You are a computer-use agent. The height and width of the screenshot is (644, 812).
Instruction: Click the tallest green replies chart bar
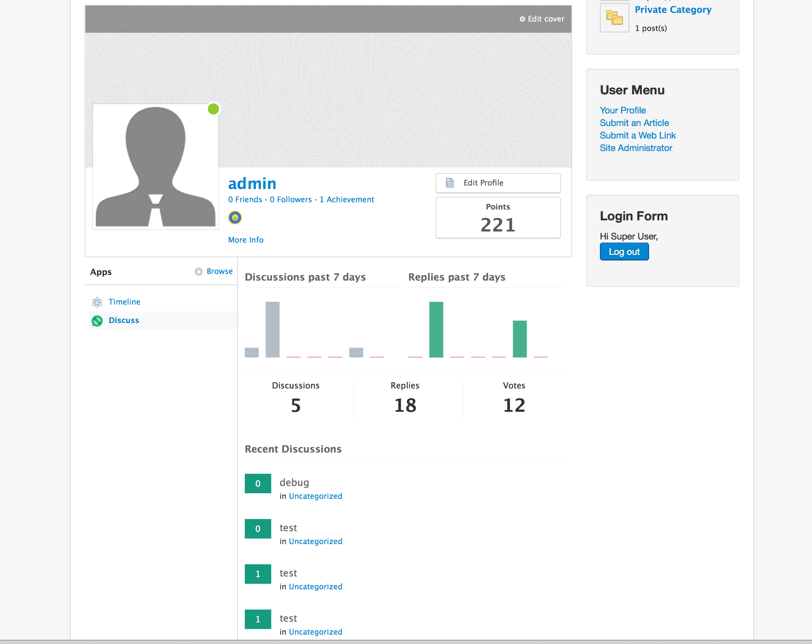436,329
